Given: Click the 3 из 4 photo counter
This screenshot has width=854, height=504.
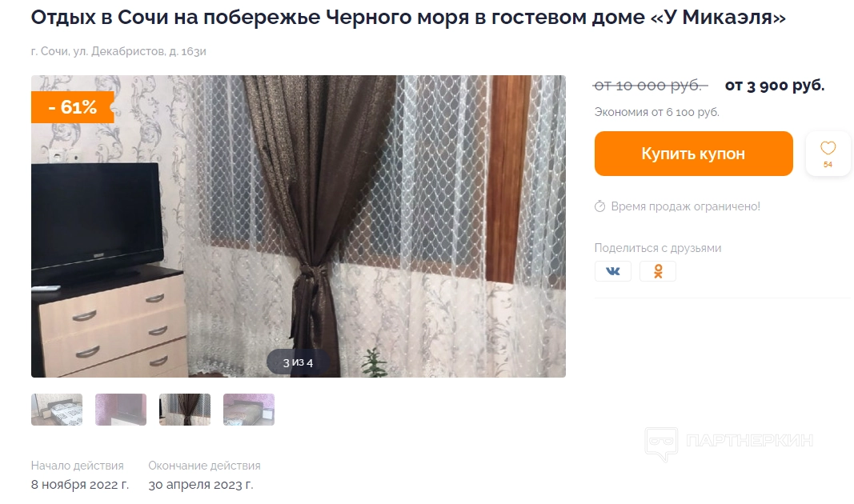Looking at the screenshot, I should (298, 362).
